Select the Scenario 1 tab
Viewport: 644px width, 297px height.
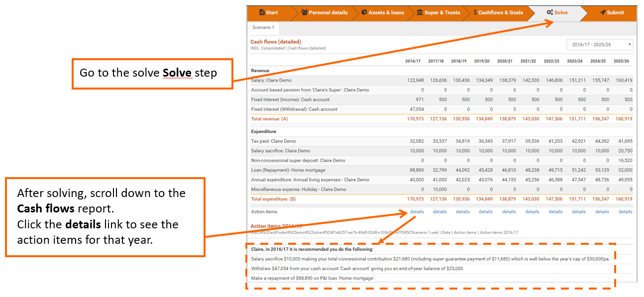click(x=263, y=28)
